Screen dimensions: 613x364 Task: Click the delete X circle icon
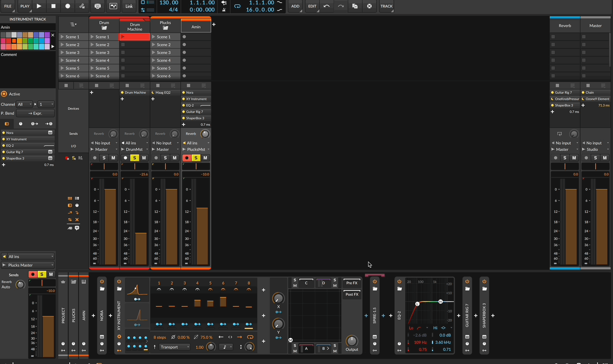pyautogui.click(x=369, y=6)
